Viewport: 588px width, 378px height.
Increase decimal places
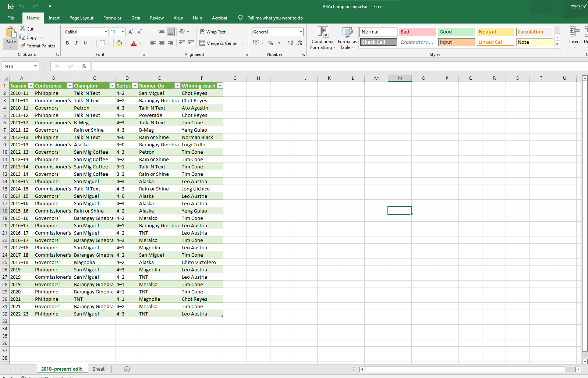(291, 43)
